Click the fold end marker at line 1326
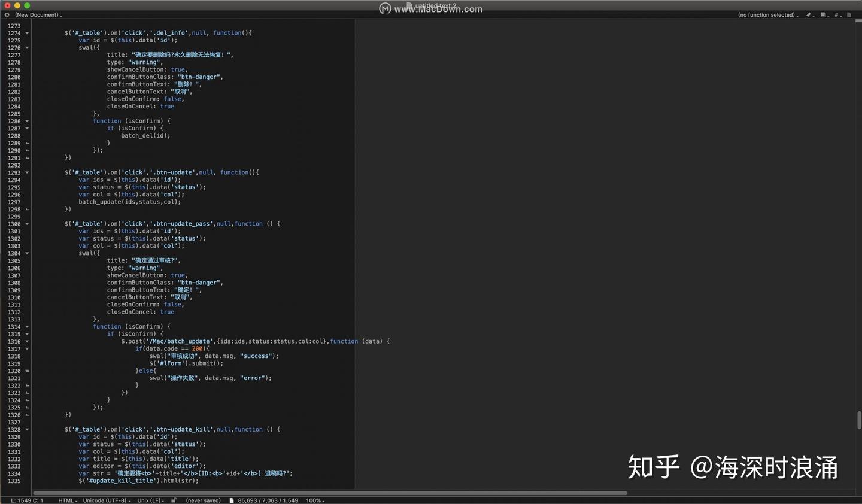Screen dimensions: 862x504 (x=27, y=415)
